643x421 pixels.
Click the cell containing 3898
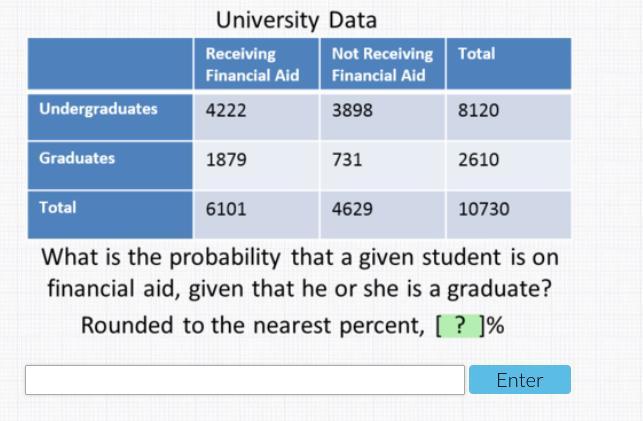(x=352, y=110)
